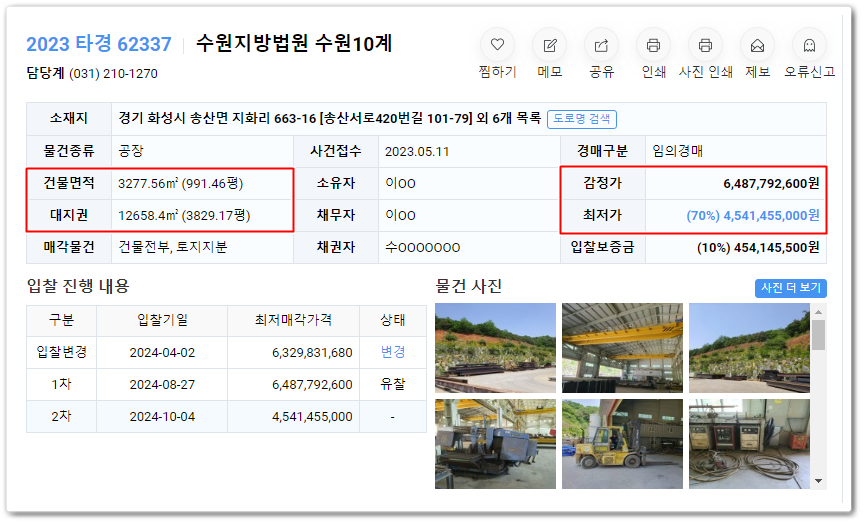The image size is (864, 524).
Task: Click the 공유 share icon
Action: click(x=601, y=45)
